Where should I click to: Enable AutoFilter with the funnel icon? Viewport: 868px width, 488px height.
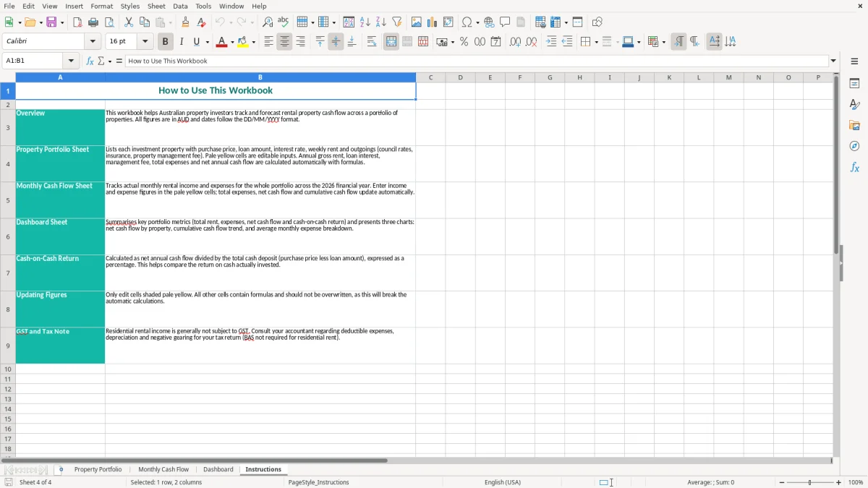coord(397,22)
